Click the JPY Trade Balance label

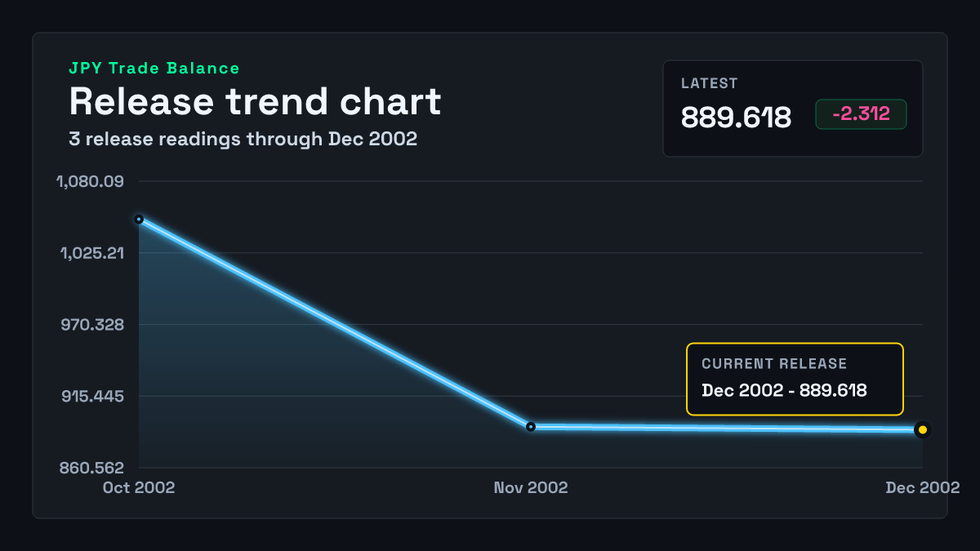154,69
